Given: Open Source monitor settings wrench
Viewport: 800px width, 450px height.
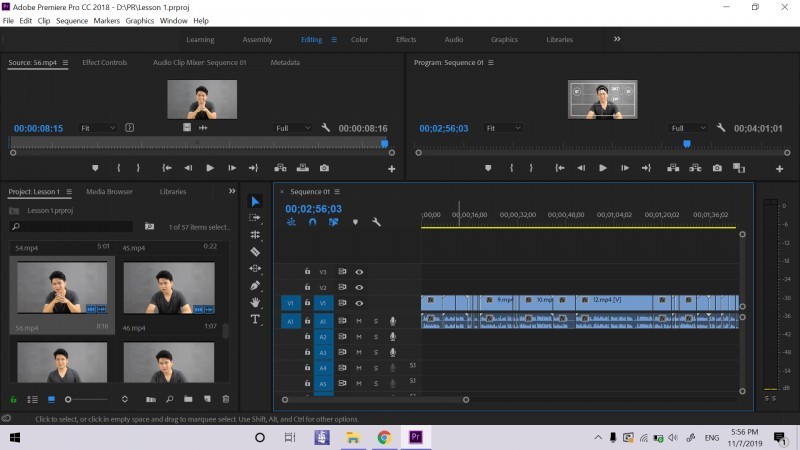Looking at the screenshot, I should [326, 128].
